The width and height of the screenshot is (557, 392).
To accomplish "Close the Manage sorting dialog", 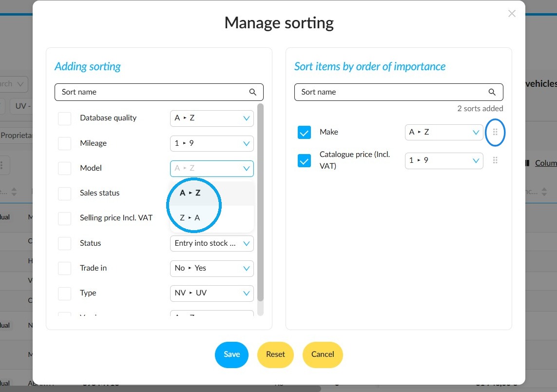I will [x=512, y=14].
